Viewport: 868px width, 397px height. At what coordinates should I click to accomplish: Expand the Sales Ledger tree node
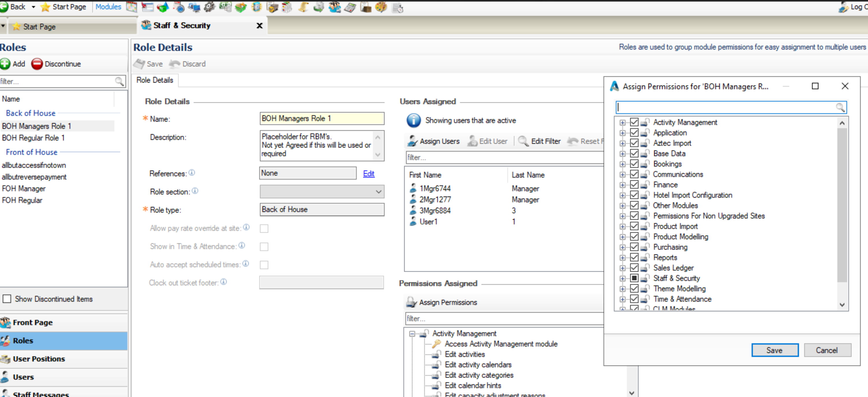click(622, 268)
